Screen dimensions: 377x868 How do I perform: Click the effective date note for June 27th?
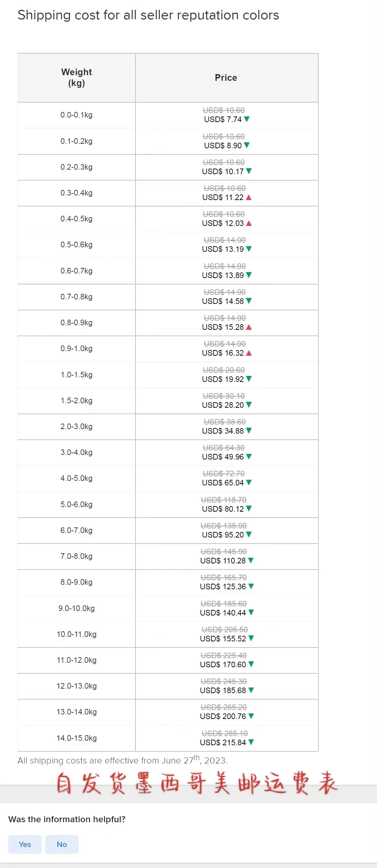click(x=122, y=760)
